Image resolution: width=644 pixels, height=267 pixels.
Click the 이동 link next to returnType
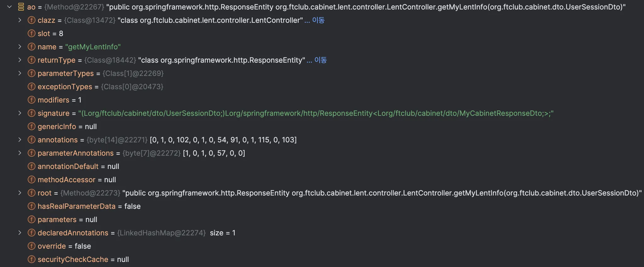[320, 60]
